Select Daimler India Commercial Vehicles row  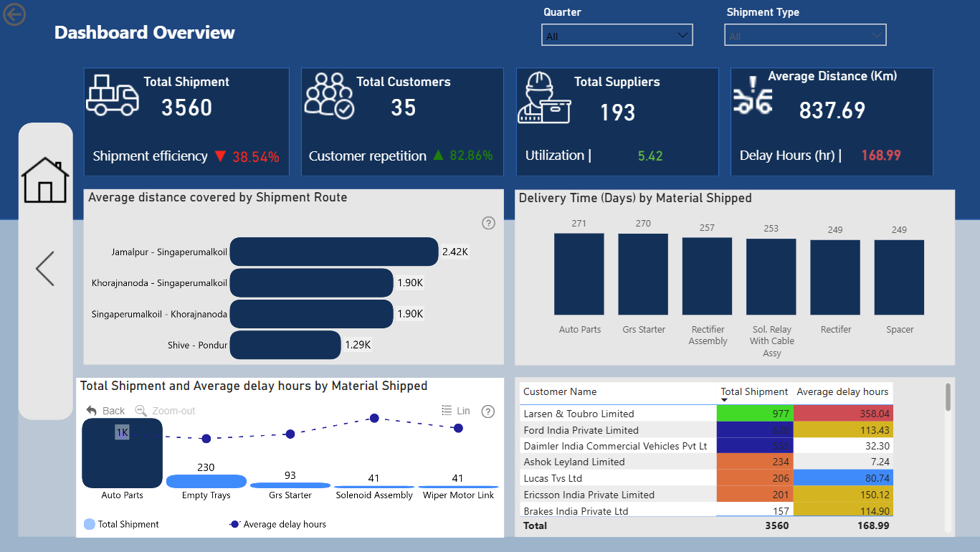click(706, 446)
